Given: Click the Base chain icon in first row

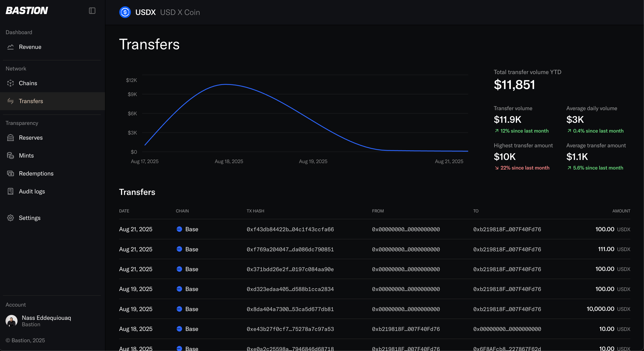Looking at the screenshot, I should (179, 229).
